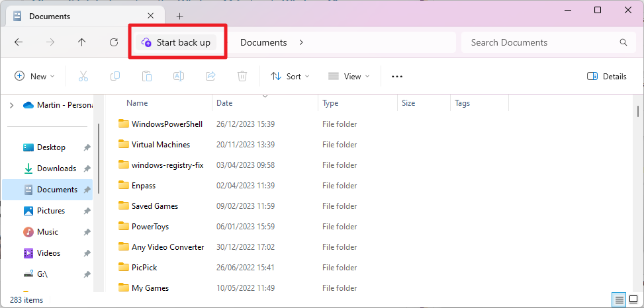The height and width of the screenshot is (308, 644).
Task: Go up one folder level
Action: click(82, 42)
